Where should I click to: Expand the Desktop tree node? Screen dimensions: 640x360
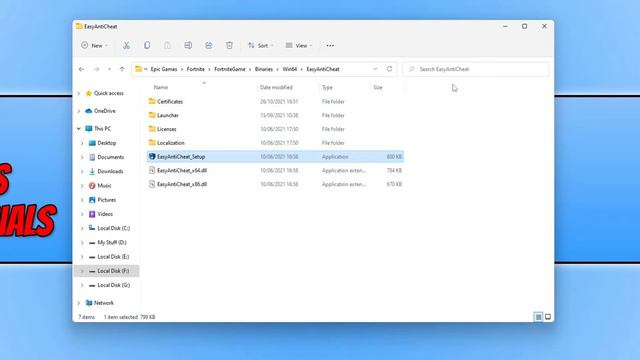tap(82, 143)
